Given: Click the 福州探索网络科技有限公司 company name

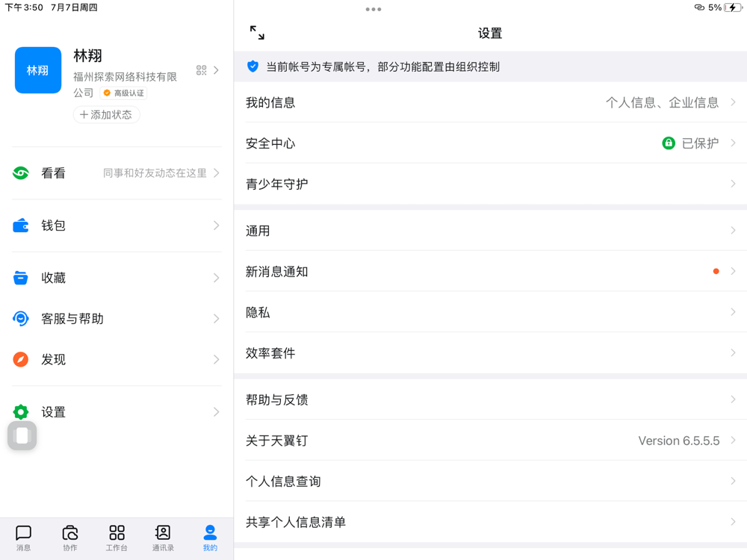Looking at the screenshot, I should [x=125, y=84].
